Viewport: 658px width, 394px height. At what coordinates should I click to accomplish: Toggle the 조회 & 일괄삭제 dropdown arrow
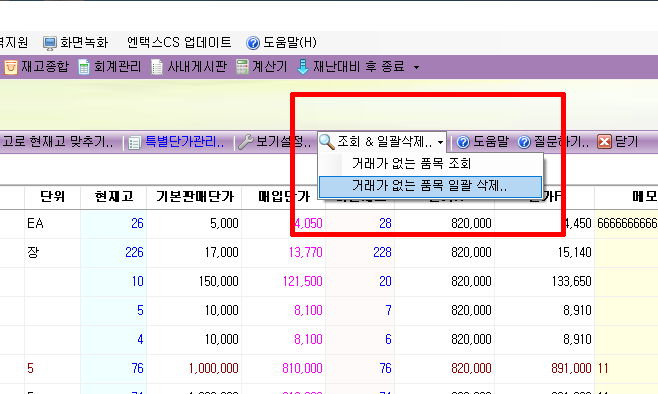[440, 143]
